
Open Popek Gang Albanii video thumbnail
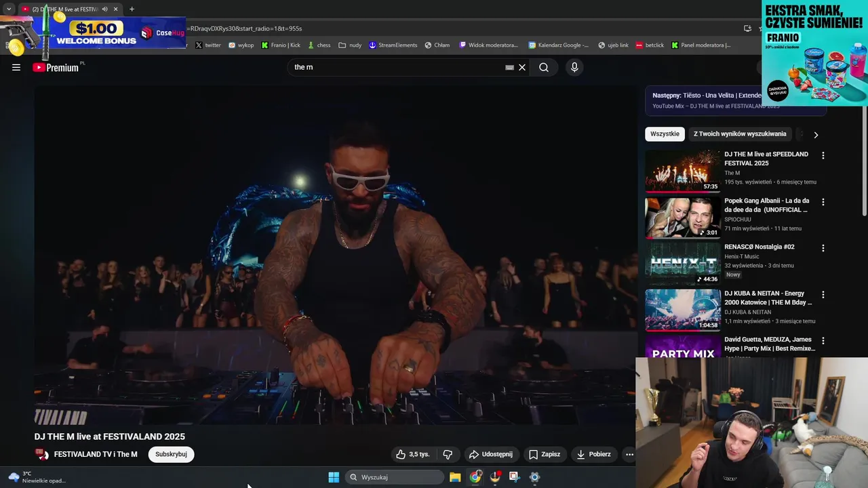coord(682,218)
